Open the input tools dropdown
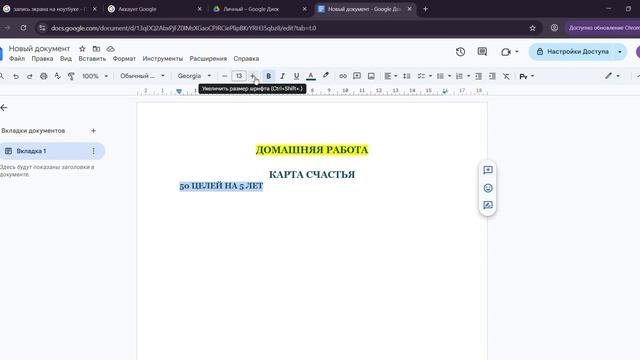 click(527, 76)
